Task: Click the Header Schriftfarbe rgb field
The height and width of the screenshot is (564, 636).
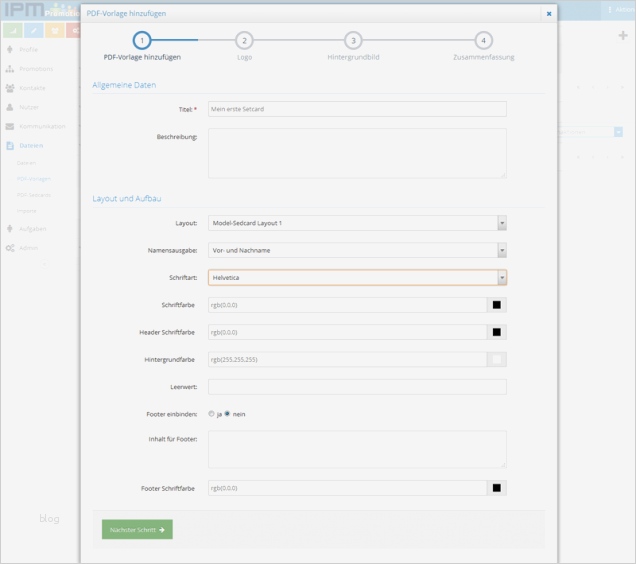Action: coord(347,332)
